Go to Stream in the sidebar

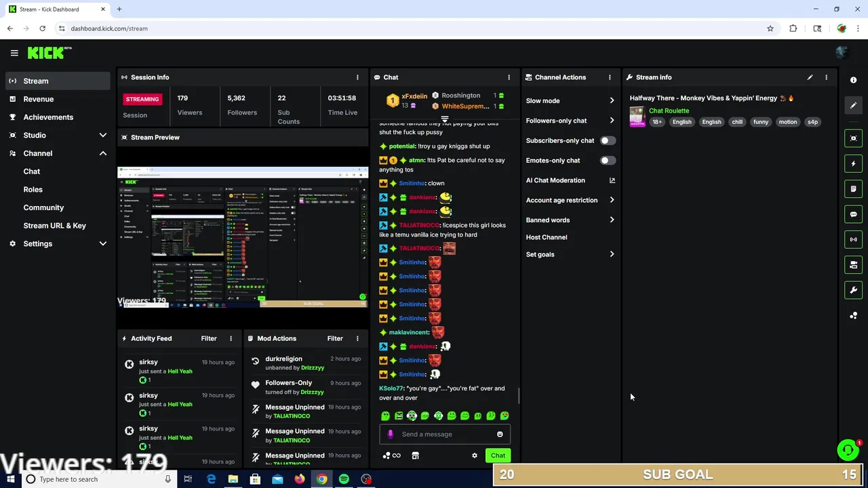point(56,81)
